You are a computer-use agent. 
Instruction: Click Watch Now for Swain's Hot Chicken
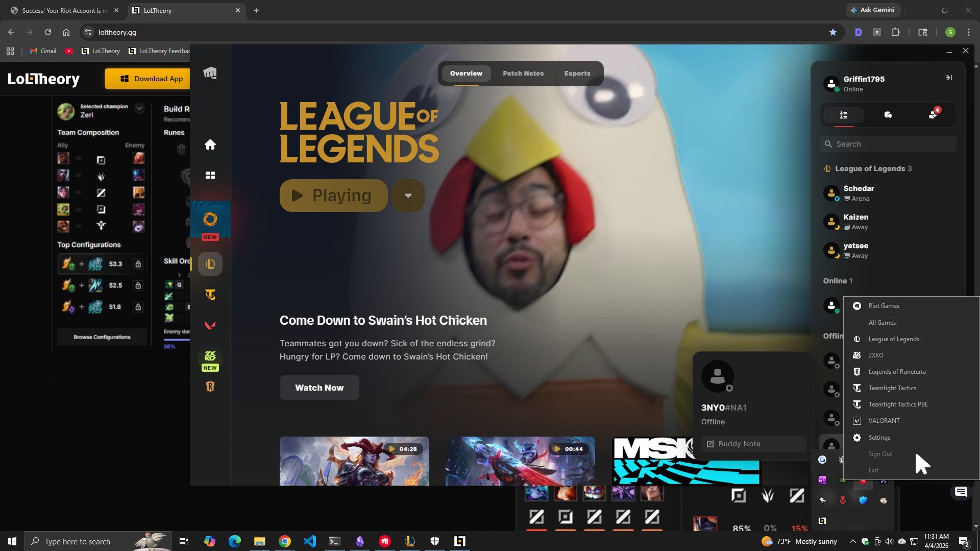(x=319, y=387)
